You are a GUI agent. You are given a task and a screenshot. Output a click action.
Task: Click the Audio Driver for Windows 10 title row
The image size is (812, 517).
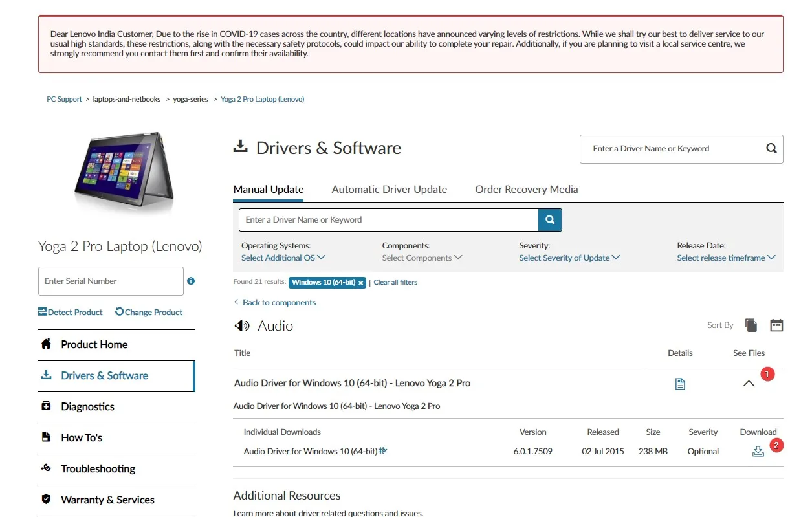[x=352, y=383]
